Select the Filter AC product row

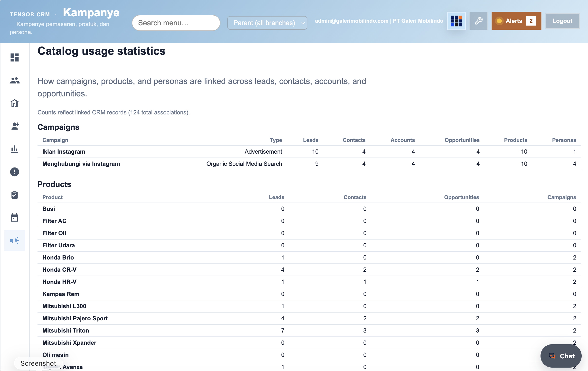[309, 221]
